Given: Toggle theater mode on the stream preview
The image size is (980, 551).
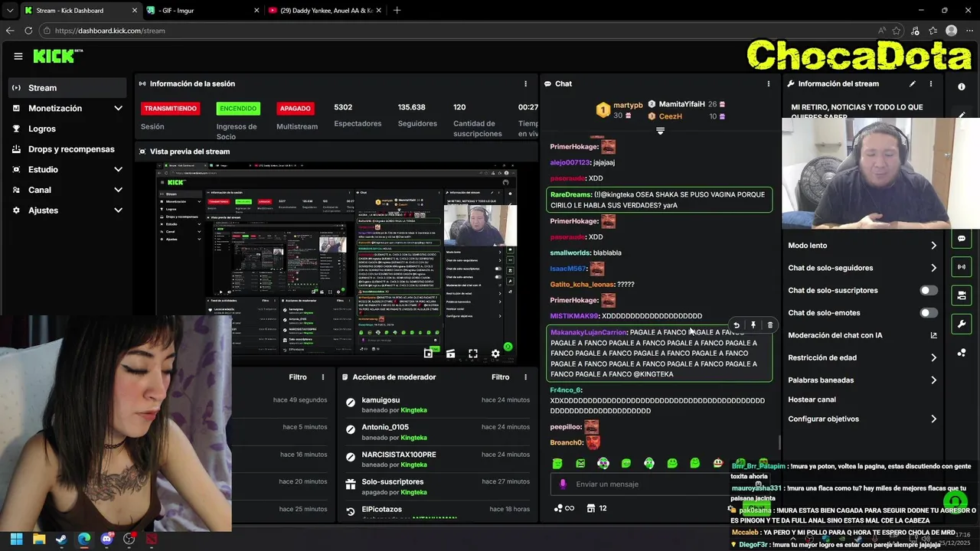Looking at the screenshot, I should [x=450, y=354].
